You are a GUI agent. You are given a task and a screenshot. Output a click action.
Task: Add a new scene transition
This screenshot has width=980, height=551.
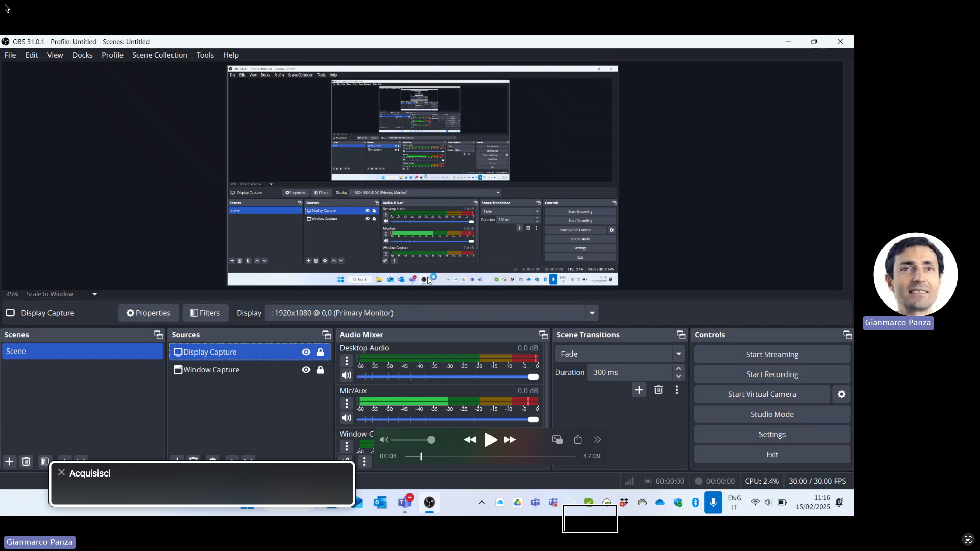click(639, 390)
